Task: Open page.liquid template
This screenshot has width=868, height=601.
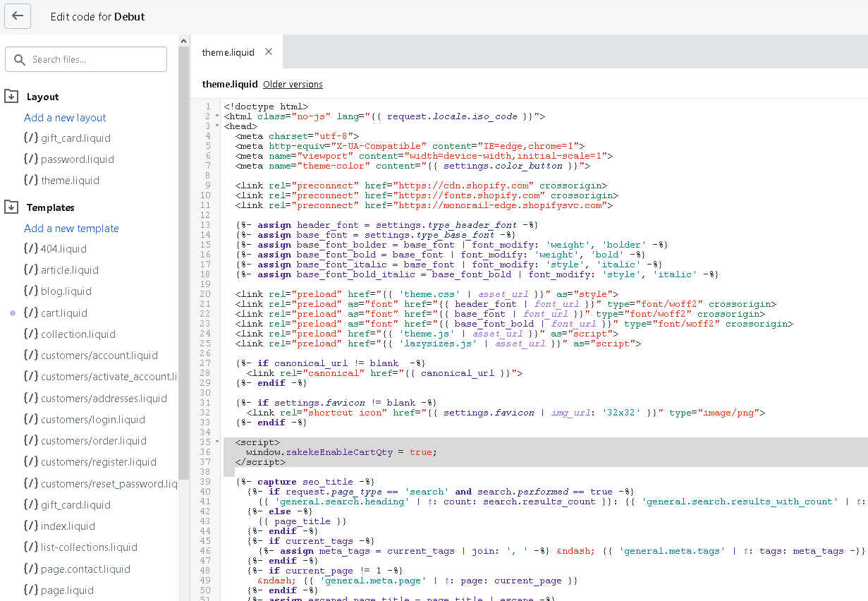Action: [x=67, y=590]
